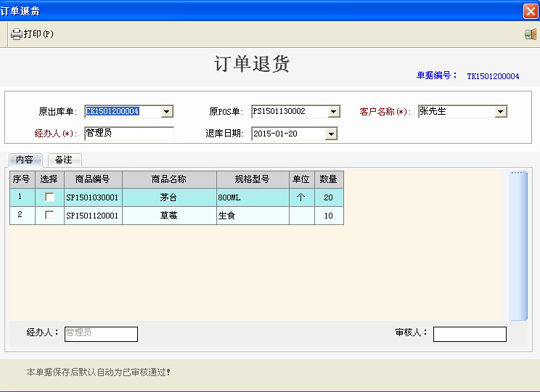This screenshot has width=540, height=392.
Task: Click the 商品名称 column header
Action: pyautogui.click(x=169, y=179)
